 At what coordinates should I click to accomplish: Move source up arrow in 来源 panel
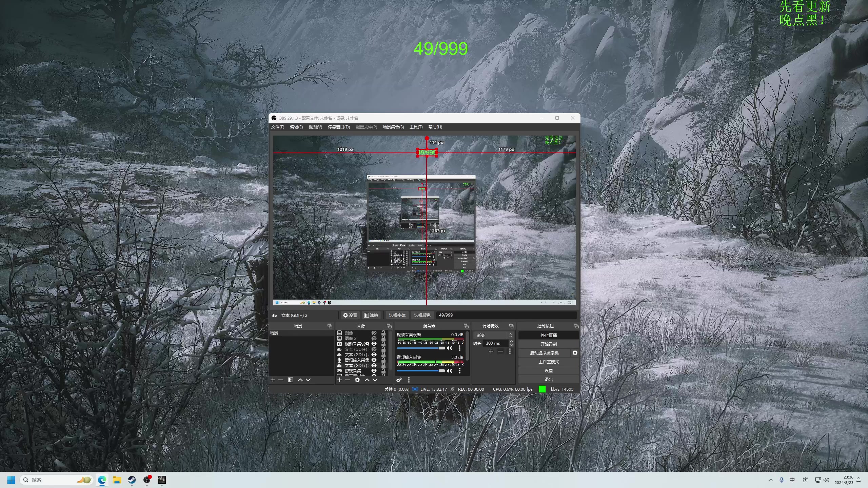click(x=367, y=380)
